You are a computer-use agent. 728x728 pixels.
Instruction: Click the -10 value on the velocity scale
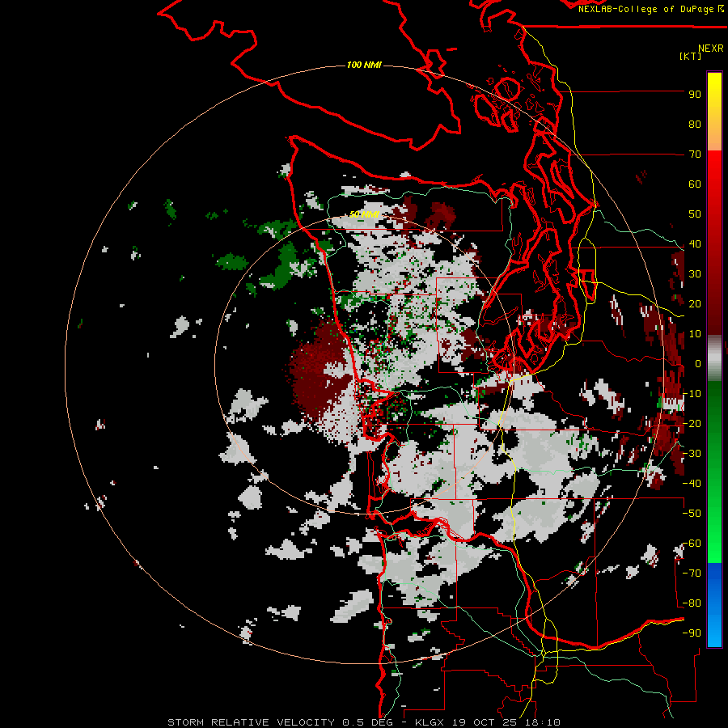point(692,394)
